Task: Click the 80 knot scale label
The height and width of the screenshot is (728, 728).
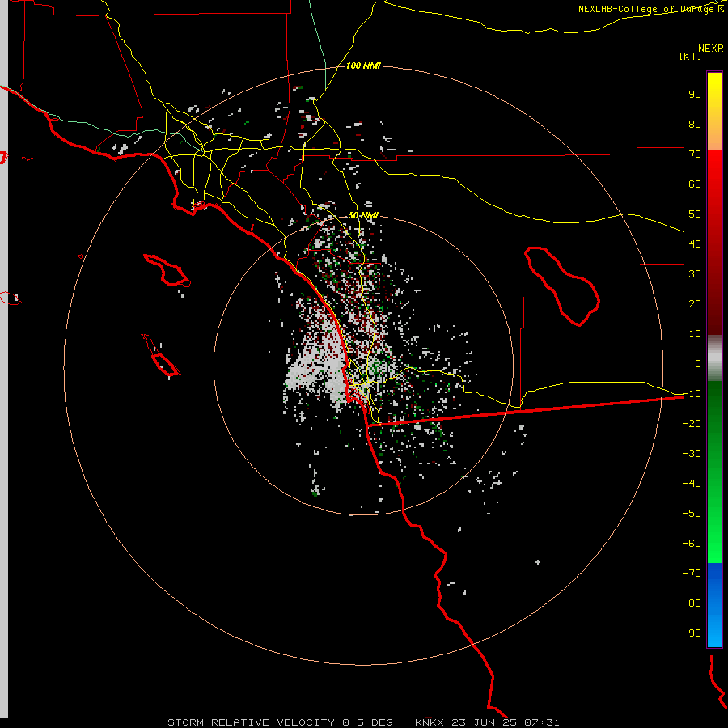Action: pyautogui.click(x=695, y=124)
